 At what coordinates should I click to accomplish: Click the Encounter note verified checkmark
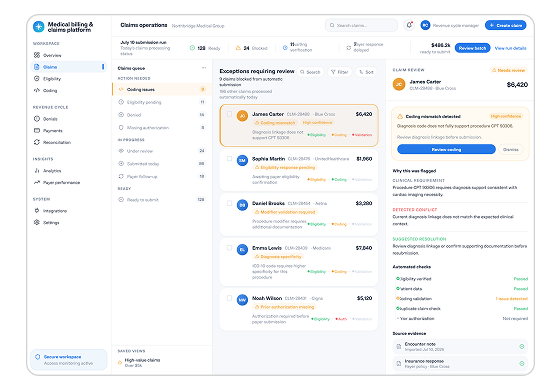pyautogui.click(x=521, y=346)
